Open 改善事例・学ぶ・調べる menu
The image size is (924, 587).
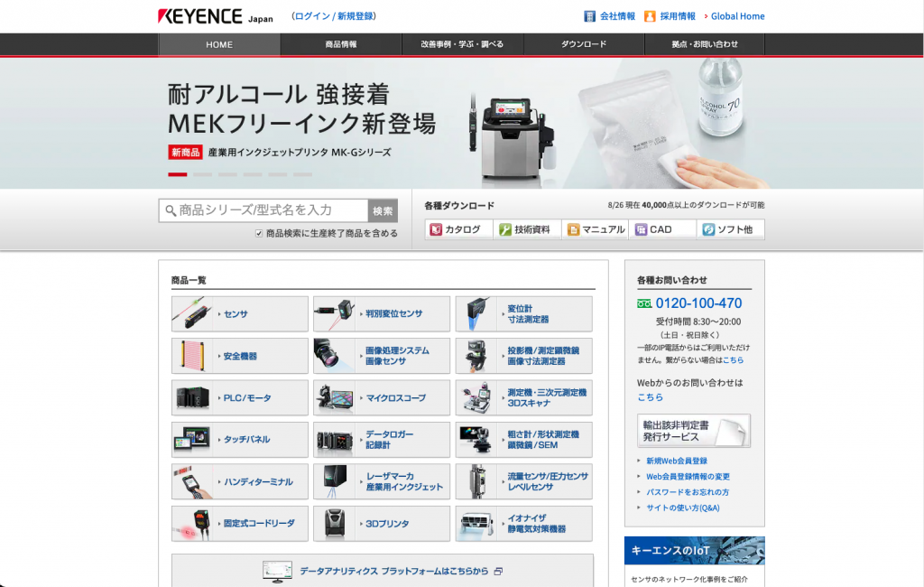tap(462, 44)
